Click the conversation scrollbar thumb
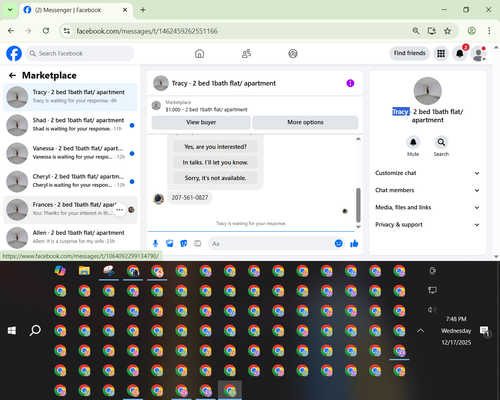Image resolution: width=500 pixels, height=400 pixels. point(358,205)
